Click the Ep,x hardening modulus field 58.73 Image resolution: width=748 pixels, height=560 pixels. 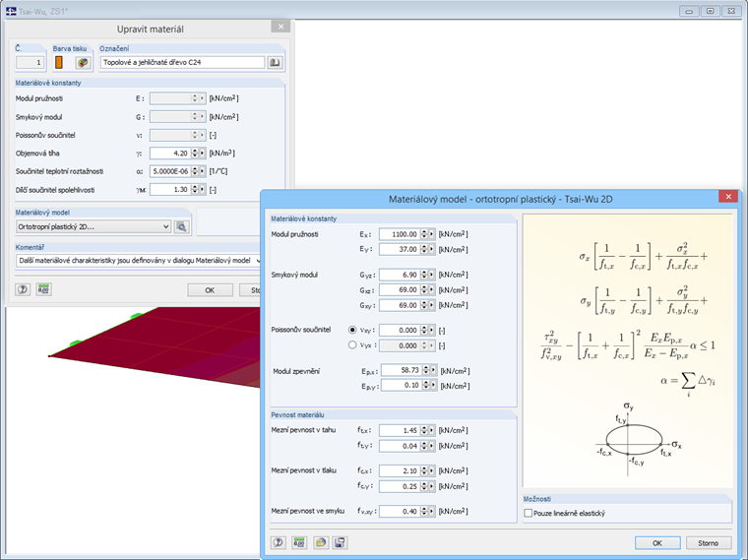pos(402,370)
